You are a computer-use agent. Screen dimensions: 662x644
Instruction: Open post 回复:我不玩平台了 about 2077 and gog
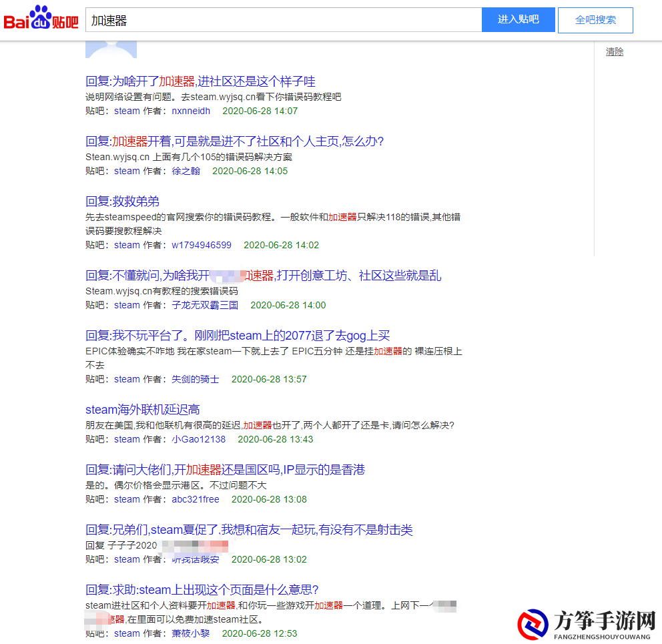click(x=238, y=335)
